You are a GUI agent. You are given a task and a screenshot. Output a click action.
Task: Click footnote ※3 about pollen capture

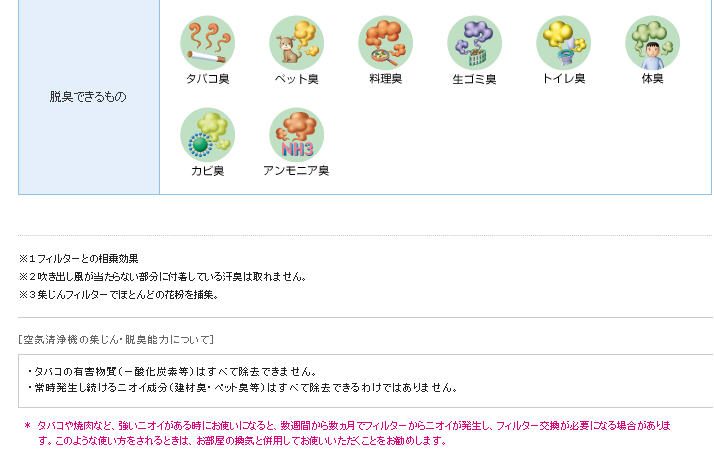click(x=119, y=295)
